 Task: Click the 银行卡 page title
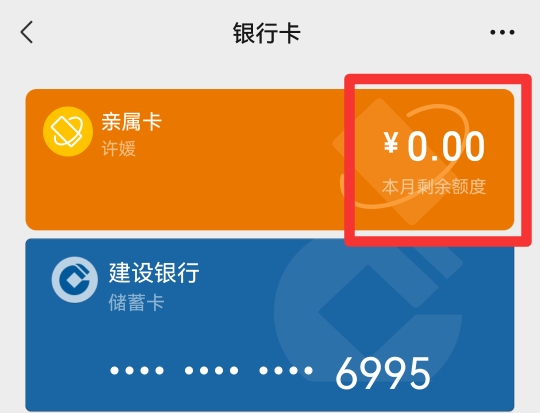pos(267,33)
